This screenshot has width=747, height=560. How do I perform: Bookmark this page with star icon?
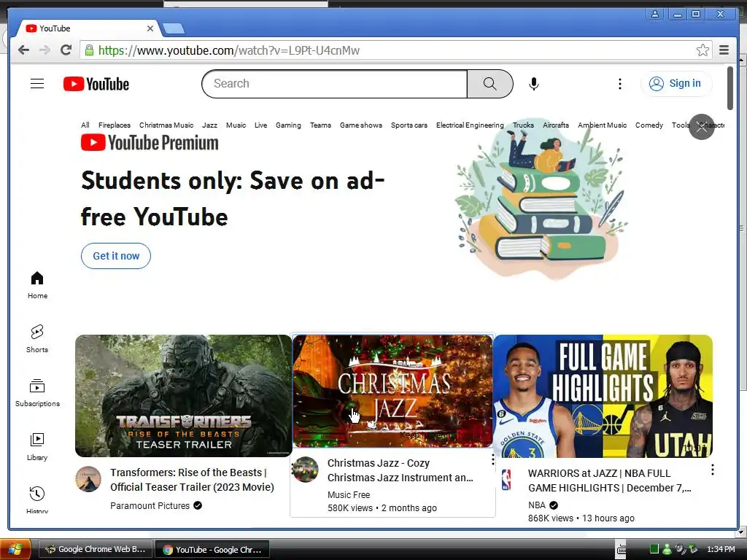click(703, 50)
